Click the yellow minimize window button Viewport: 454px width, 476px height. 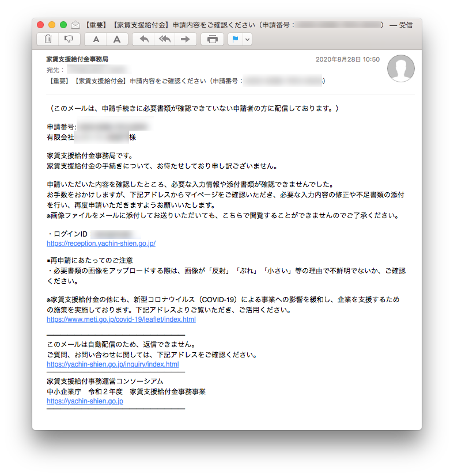point(52,25)
